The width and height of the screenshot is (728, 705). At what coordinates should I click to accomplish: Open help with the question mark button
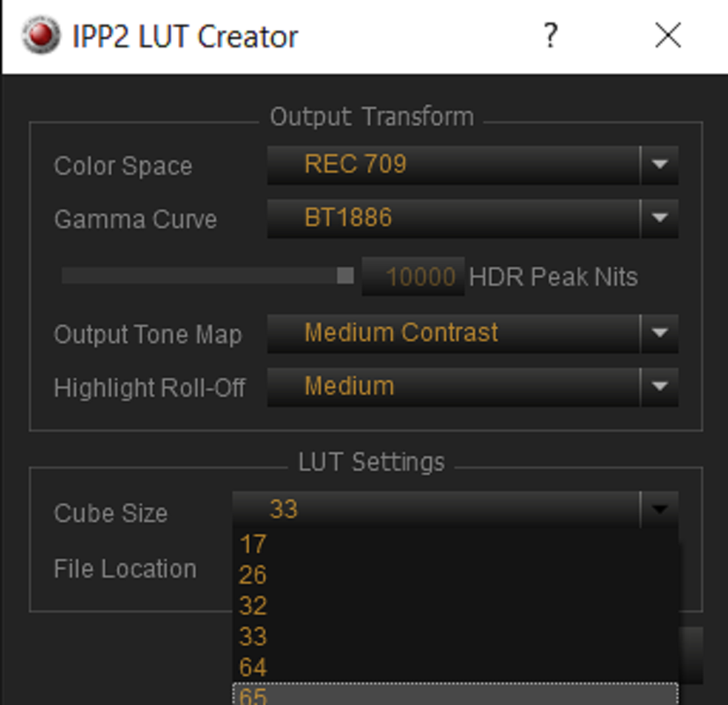click(x=550, y=35)
